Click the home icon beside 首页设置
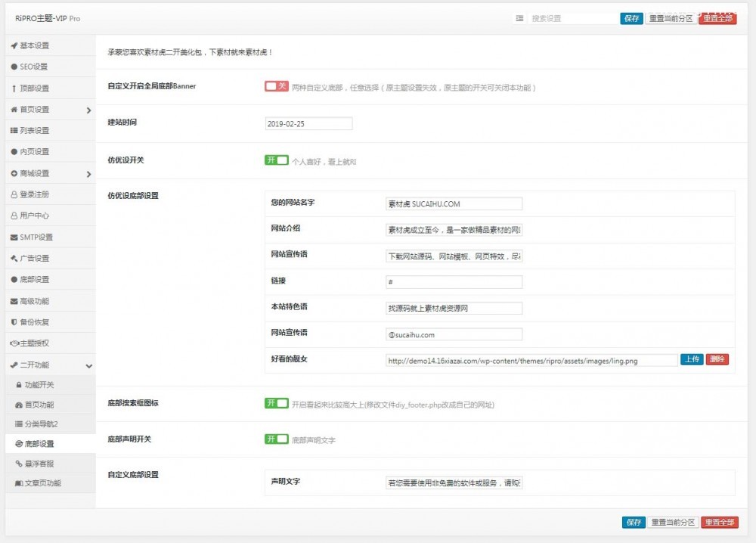The height and width of the screenshot is (543, 756). (x=14, y=110)
